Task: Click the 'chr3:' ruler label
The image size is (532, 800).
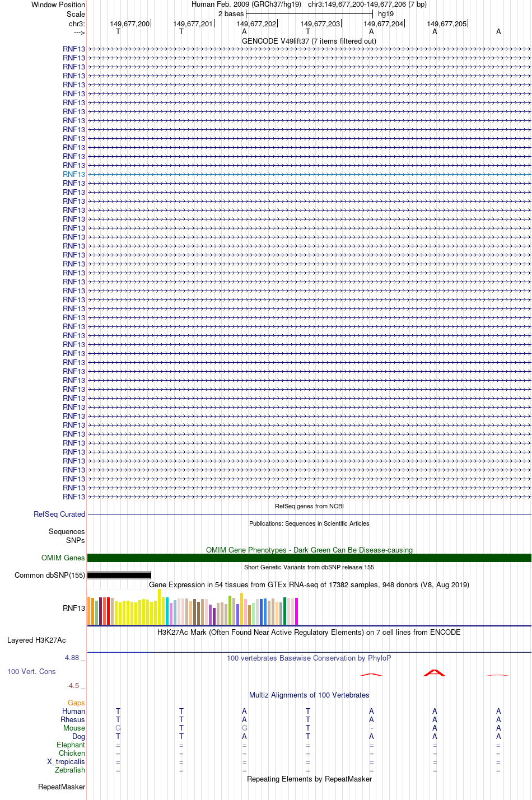Action: click(77, 24)
